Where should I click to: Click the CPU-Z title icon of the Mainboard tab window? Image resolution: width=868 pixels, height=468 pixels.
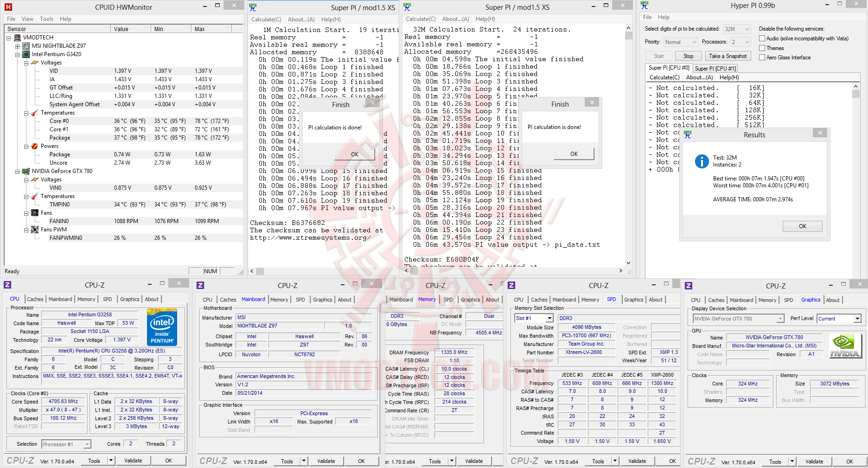pyautogui.click(x=200, y=285)
